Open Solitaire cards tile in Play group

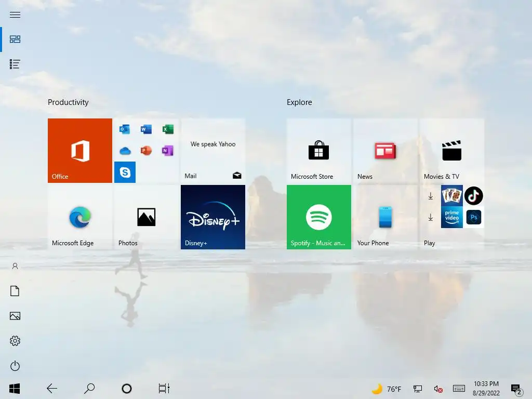pos(451,195)
